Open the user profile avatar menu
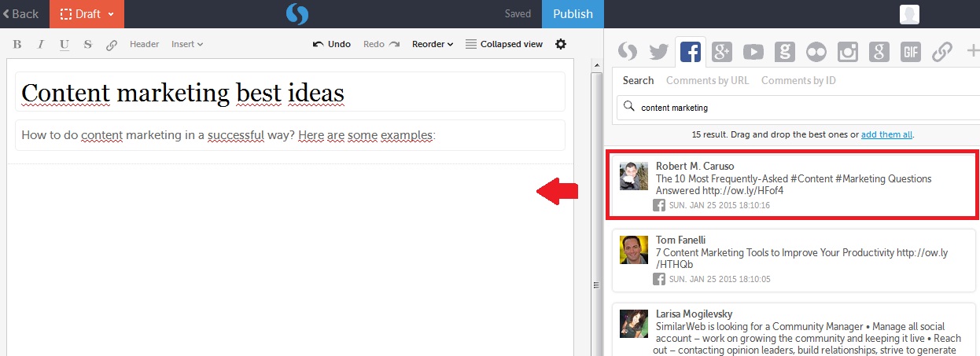Viewport: 980px width, 356px height. point(910,14)
